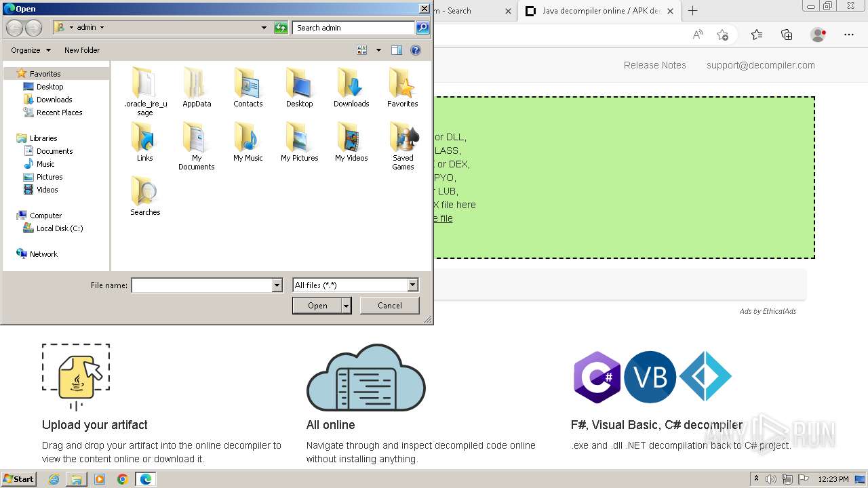The width and height of the screenshot is (868, 488).
Task: Select Libraries in the navigation pane
Action: [43, 138]
